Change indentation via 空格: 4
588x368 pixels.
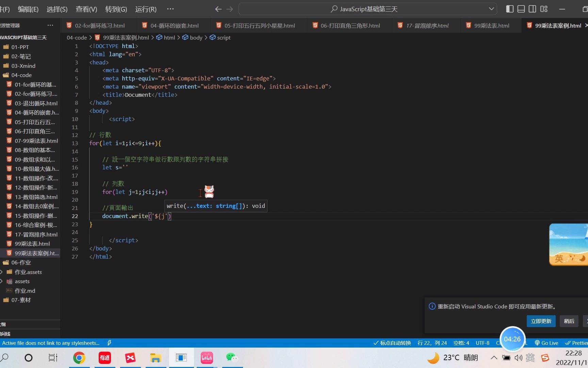click(x=461, y=343)
